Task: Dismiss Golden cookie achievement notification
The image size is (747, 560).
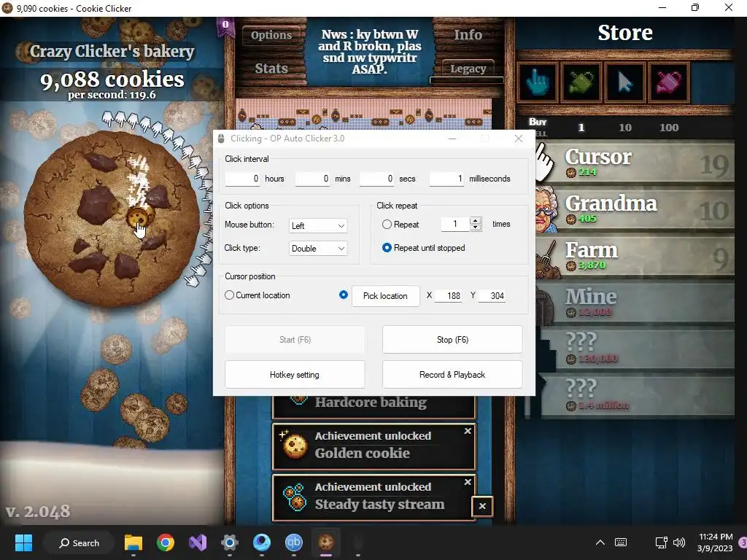Action: 468,431
